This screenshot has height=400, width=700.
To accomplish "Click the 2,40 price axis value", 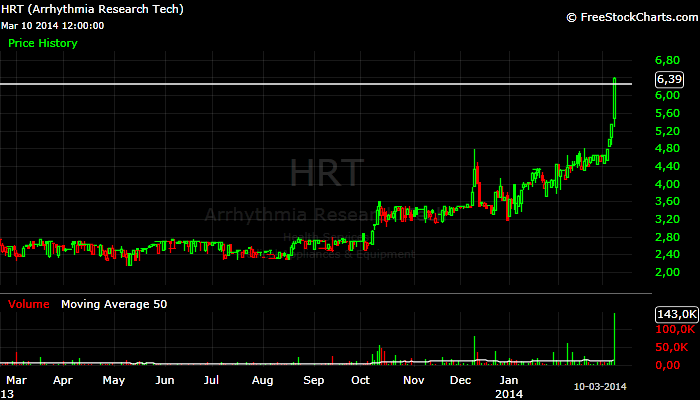I will click(667, 254).
